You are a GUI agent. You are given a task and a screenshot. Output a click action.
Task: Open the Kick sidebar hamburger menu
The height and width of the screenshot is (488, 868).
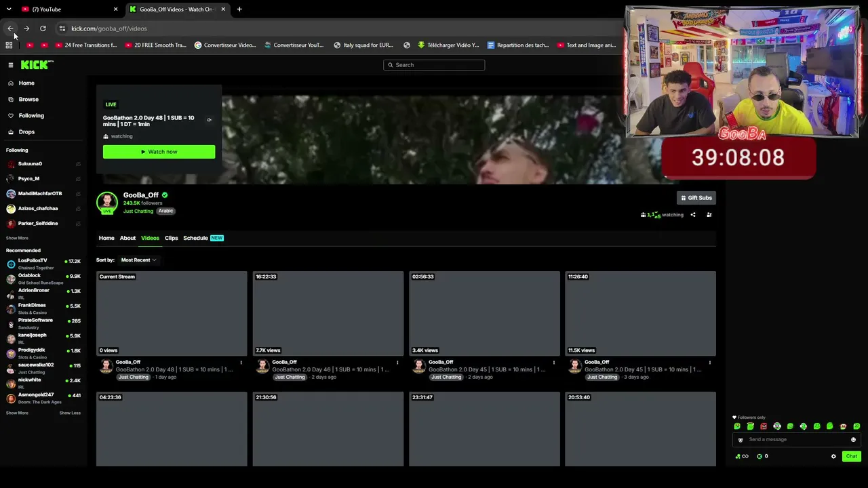click(11, 65)
